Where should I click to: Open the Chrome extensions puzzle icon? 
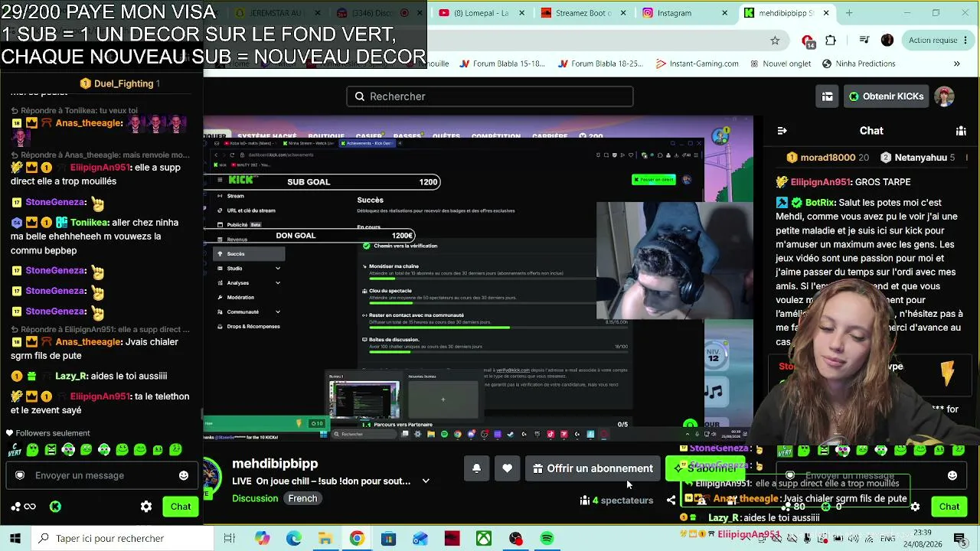pyautogui.click(x=831, y=41)
